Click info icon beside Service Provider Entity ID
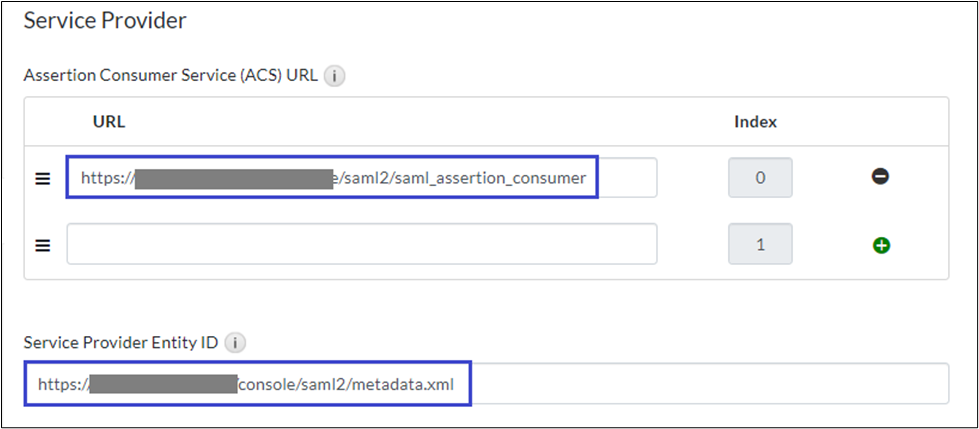Screen dimensions: 979x429 click(x=236, y=343)
